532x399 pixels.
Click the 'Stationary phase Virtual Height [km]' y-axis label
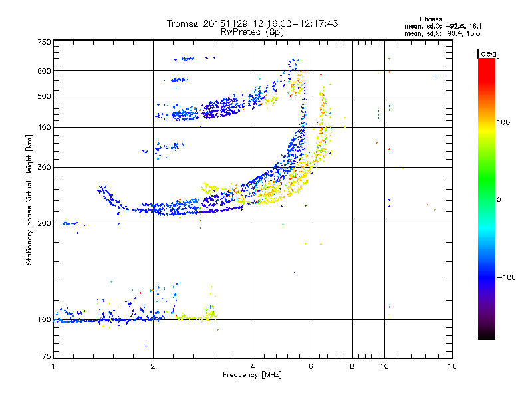pyautogui.click(x=29, y=200)
